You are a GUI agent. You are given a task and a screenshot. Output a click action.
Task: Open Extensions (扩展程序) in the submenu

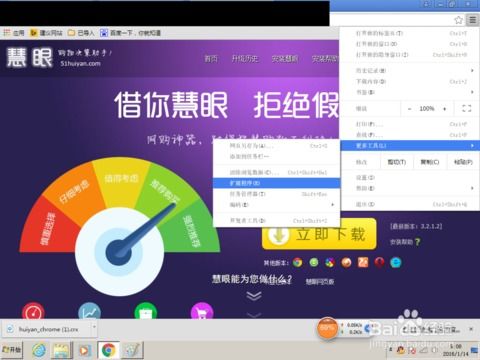tap(276, 183)
